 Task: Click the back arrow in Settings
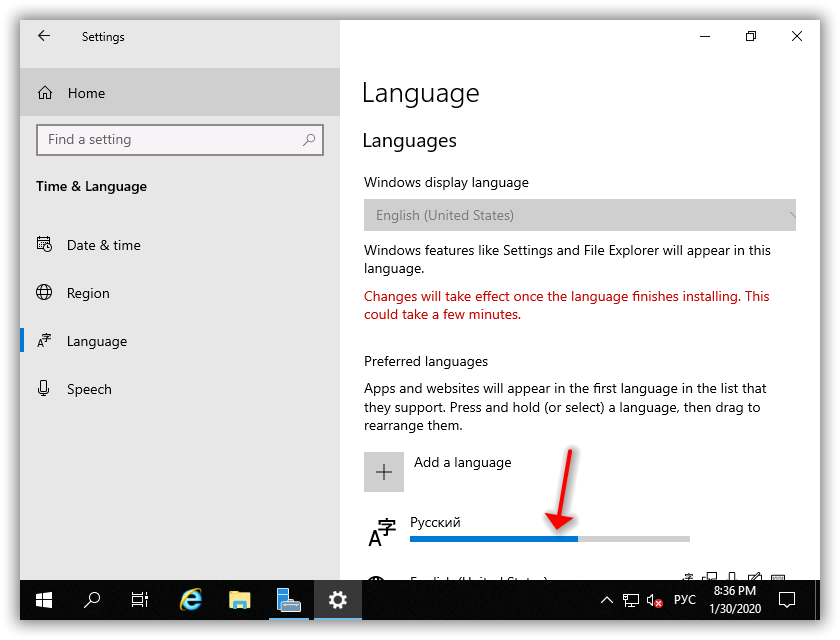(x=44, y=36)
